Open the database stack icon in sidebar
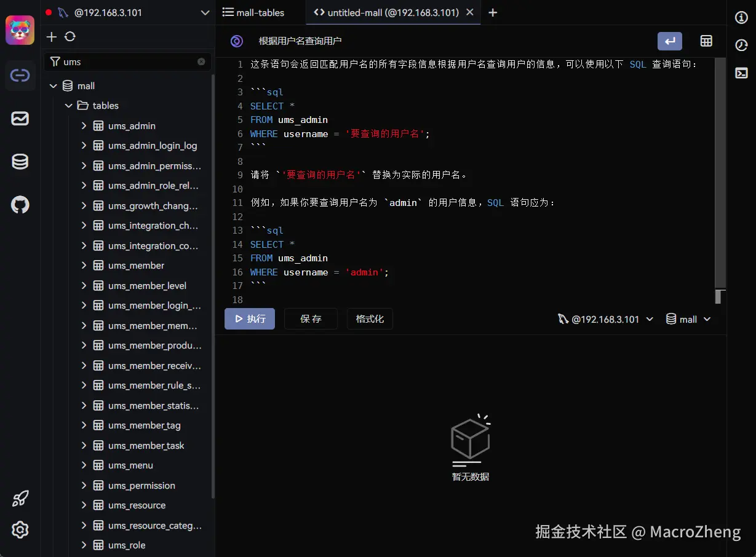Screen dimensions: 756x557 point(20,162)
